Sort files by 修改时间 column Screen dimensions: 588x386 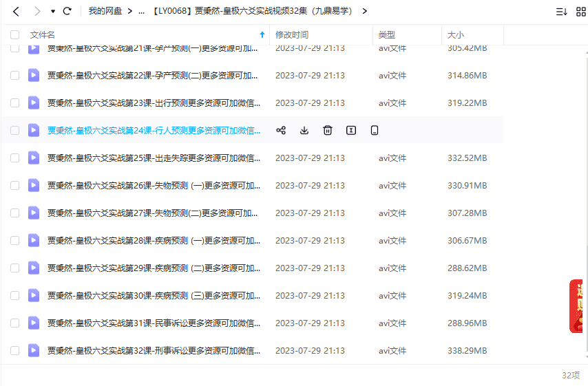pyautogui.click(x=292, y=34)
